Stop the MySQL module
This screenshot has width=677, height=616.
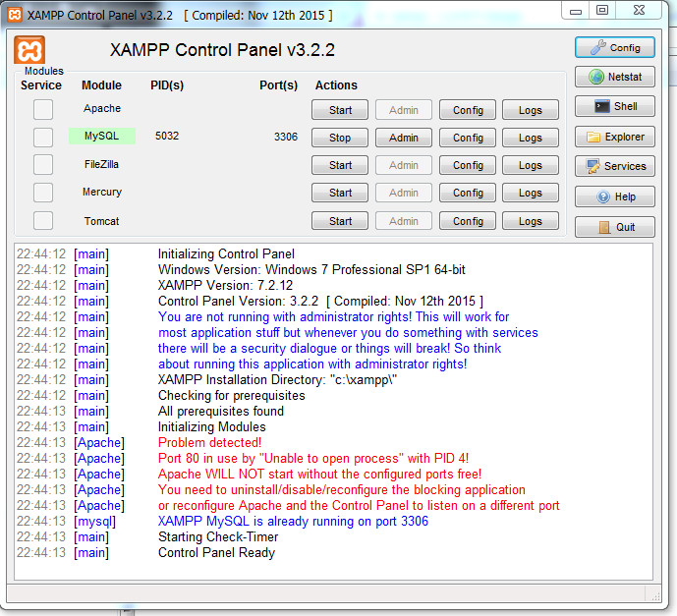tap(340, 138)
